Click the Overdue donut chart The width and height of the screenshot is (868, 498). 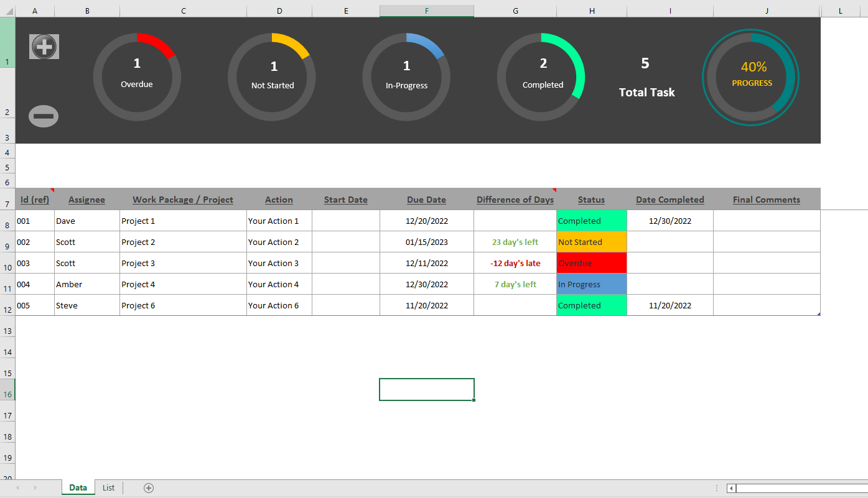[137, 76]
